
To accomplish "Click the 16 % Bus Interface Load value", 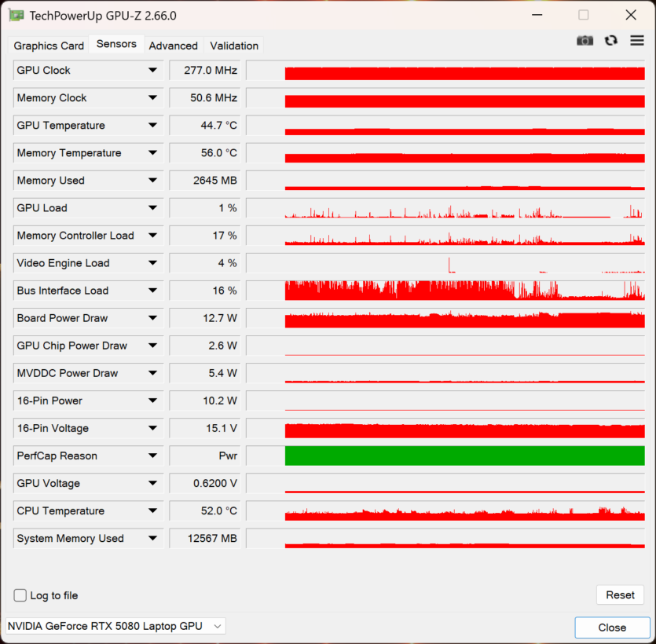I will click(205, 291).
